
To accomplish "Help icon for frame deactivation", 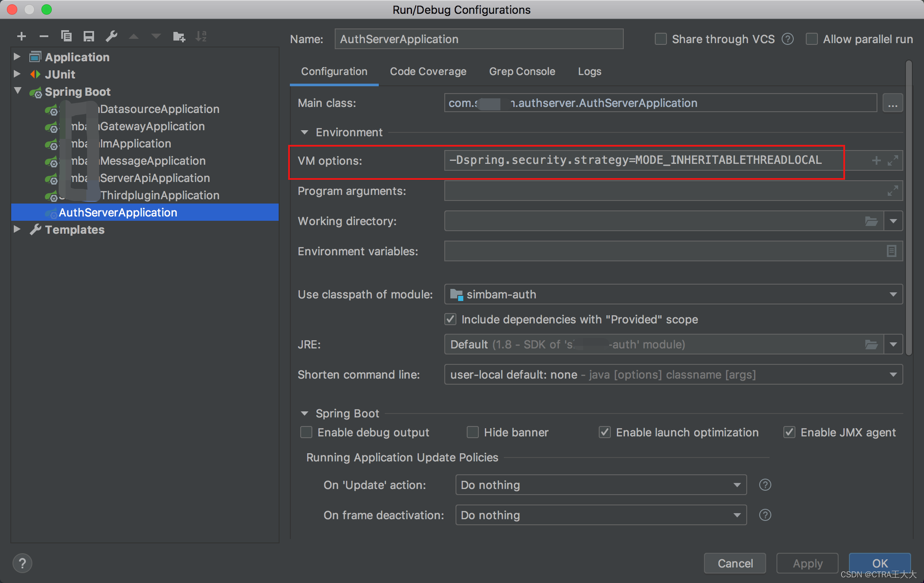I will [765, 515].
